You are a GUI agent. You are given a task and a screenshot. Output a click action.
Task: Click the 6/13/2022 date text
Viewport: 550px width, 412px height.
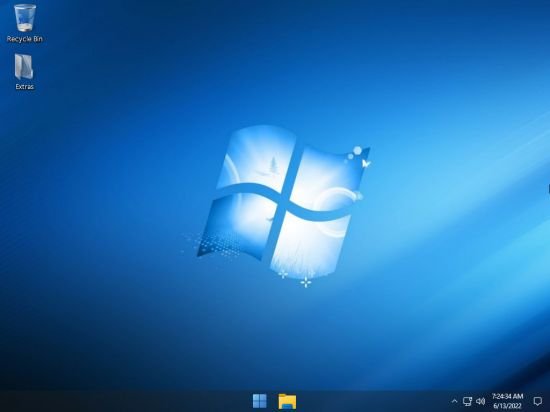[507, 406]
